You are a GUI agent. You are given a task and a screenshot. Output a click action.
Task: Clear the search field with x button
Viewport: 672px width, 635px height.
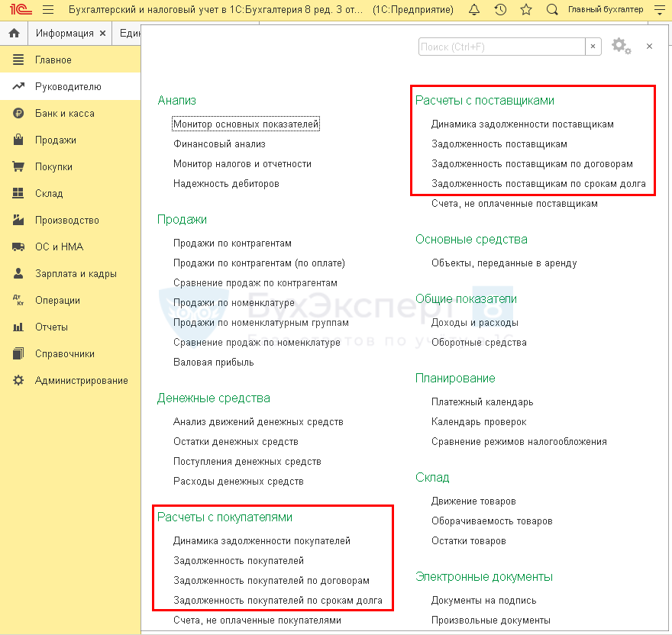coord(593,47)
